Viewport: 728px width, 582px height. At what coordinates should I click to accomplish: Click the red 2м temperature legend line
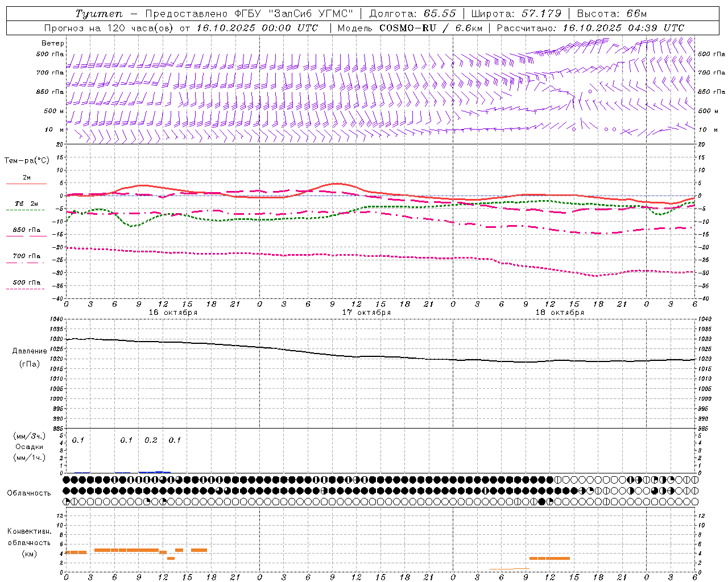tap(26, 184)
